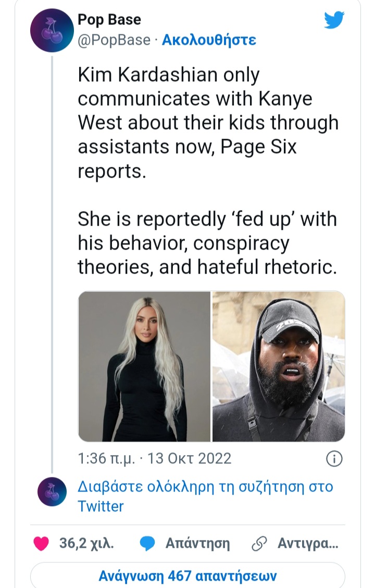Like the tweet with heart icon

pyautogui.click(x=41, y=543)
